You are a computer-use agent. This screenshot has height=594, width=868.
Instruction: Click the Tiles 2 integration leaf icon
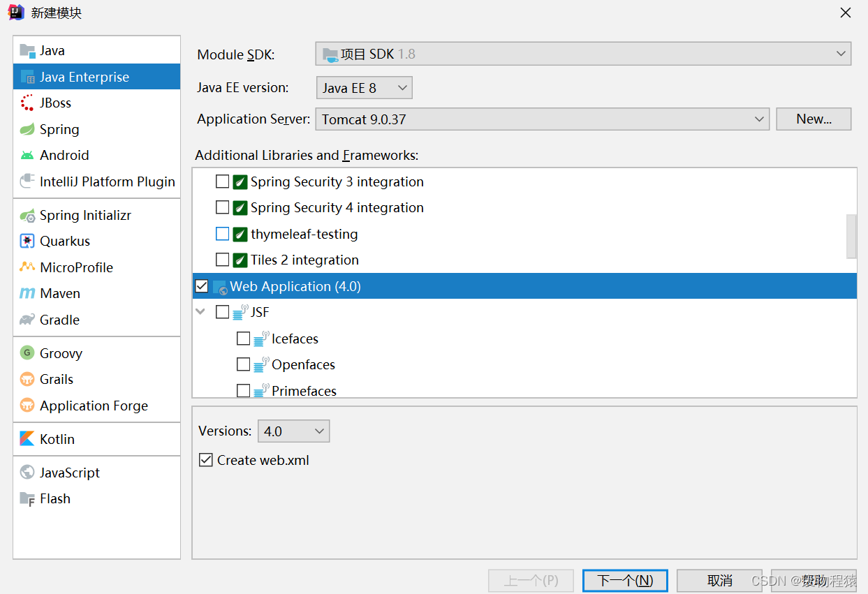(x=240, y=260)
